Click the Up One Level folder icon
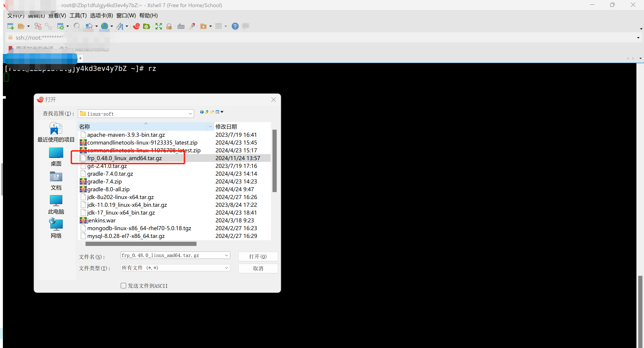 tap(207, 112)
